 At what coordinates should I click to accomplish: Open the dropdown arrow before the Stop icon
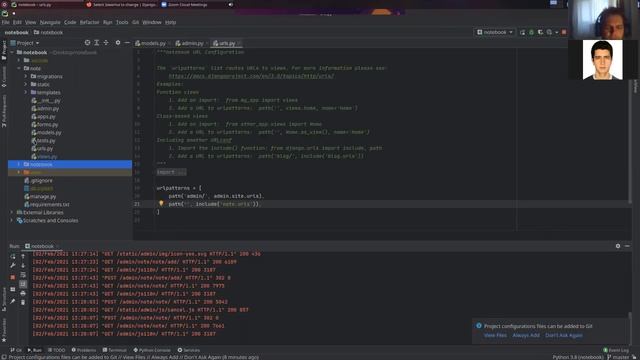click(x=556, y=32)
